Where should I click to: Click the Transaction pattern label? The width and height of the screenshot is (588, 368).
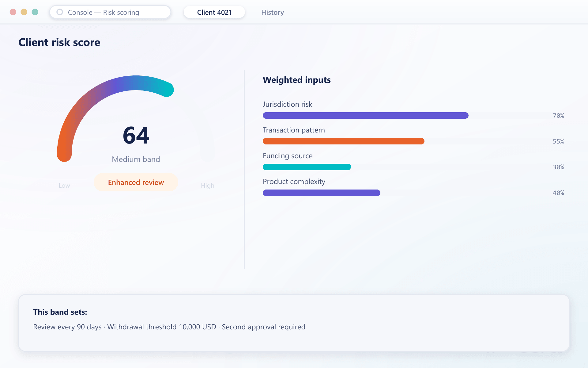[294, 130]
